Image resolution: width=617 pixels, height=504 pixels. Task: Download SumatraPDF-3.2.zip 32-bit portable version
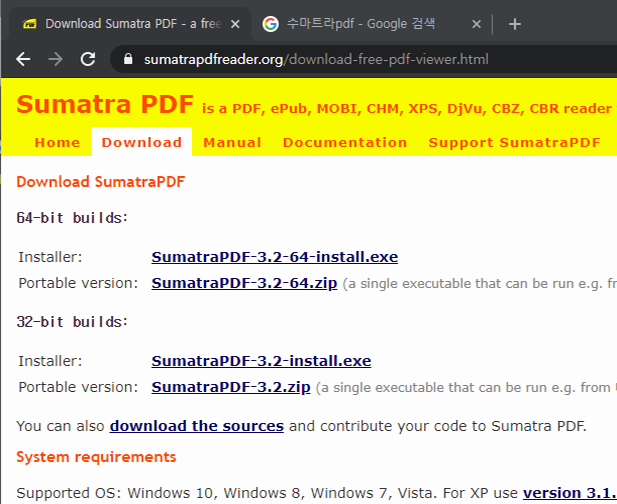[x=231, y=387]
